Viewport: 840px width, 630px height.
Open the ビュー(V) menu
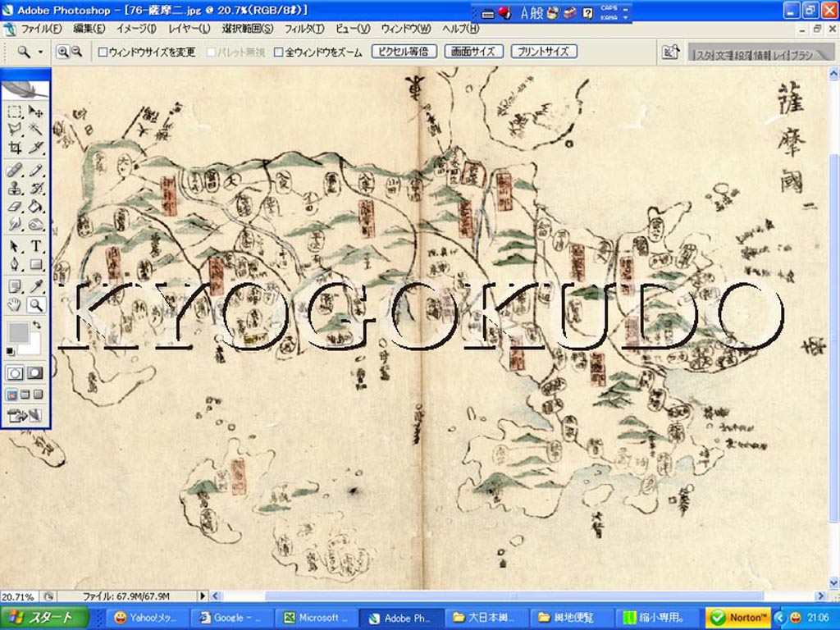(x=353, y=29)
